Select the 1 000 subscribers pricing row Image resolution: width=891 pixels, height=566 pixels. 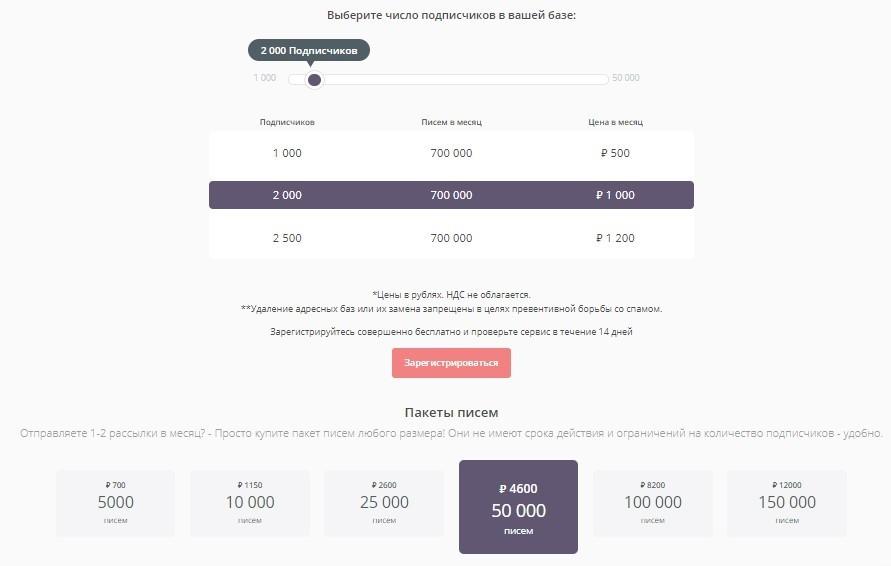pos(451,153)
